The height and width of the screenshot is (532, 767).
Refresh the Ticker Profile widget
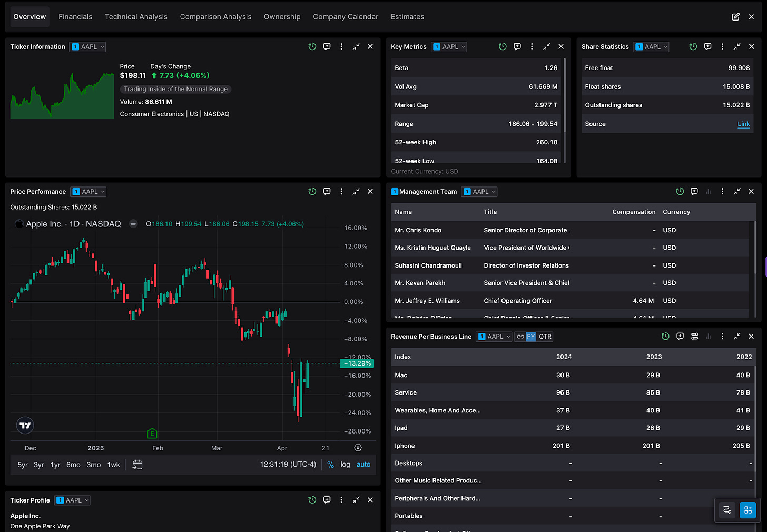(x=312, y=500)
